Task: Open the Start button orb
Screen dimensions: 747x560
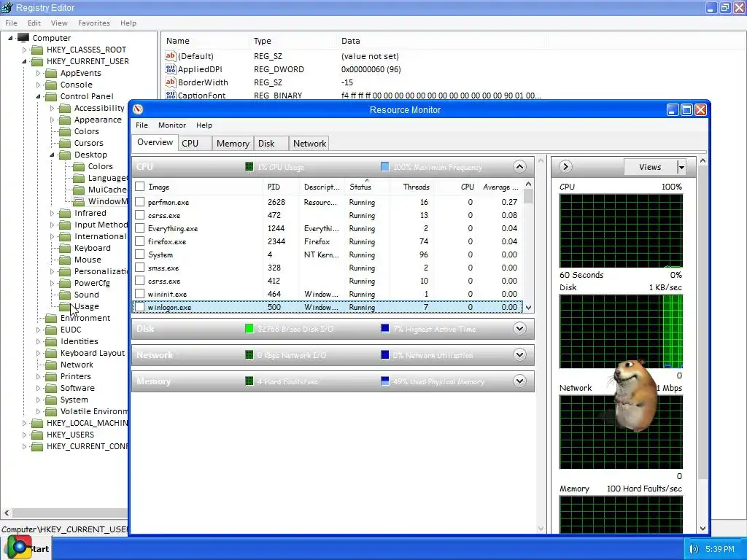Action: 19,548
